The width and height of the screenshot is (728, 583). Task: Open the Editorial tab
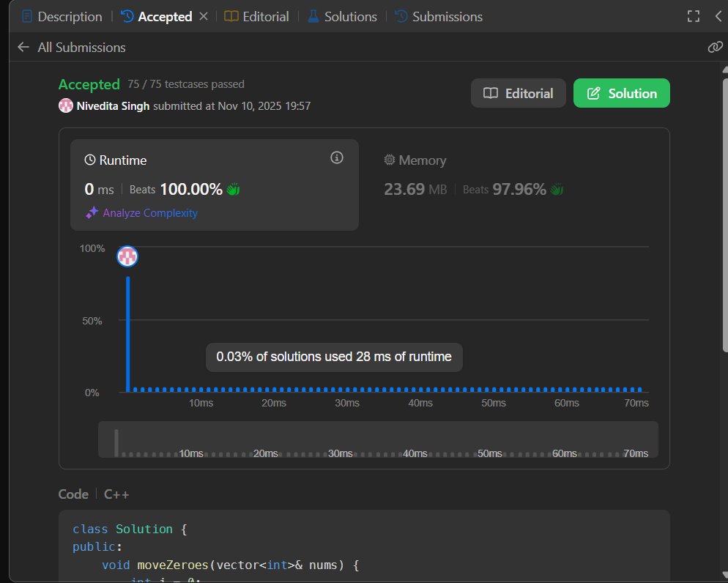257,17
